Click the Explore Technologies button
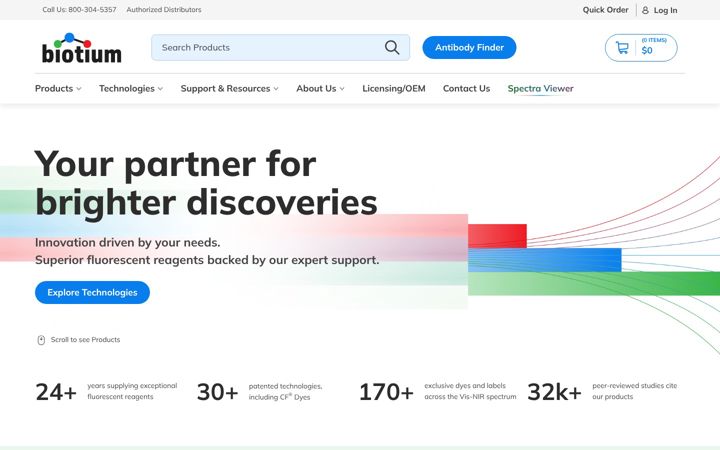720x450 pixels. [x=92, y=292]
